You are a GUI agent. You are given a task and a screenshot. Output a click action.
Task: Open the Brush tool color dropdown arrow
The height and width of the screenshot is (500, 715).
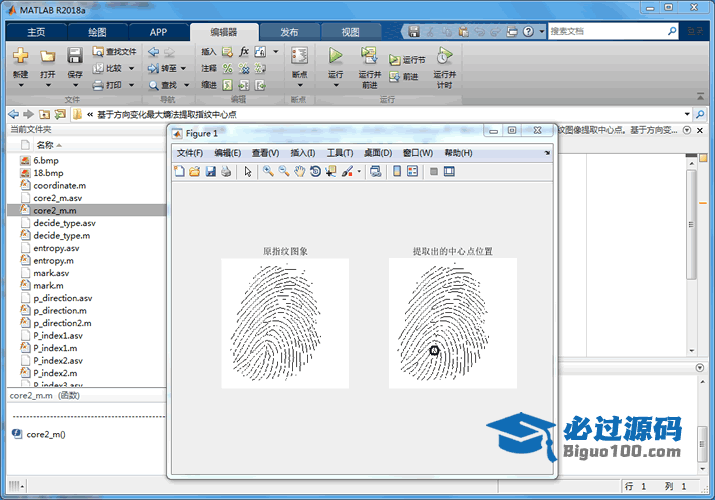[359, 172]
